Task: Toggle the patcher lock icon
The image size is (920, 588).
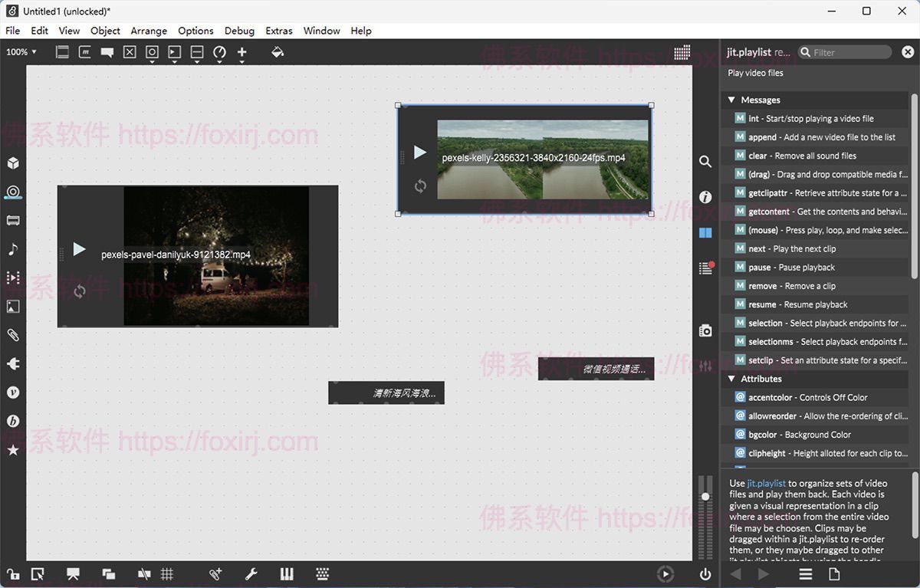Action: pos(13,574)
